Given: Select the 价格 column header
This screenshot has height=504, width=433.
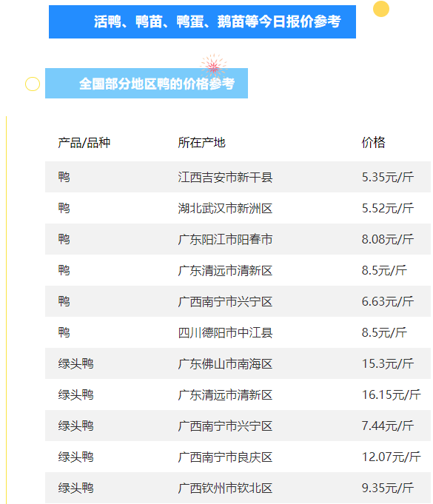Looking at the screenshot, I should (373, 142).
